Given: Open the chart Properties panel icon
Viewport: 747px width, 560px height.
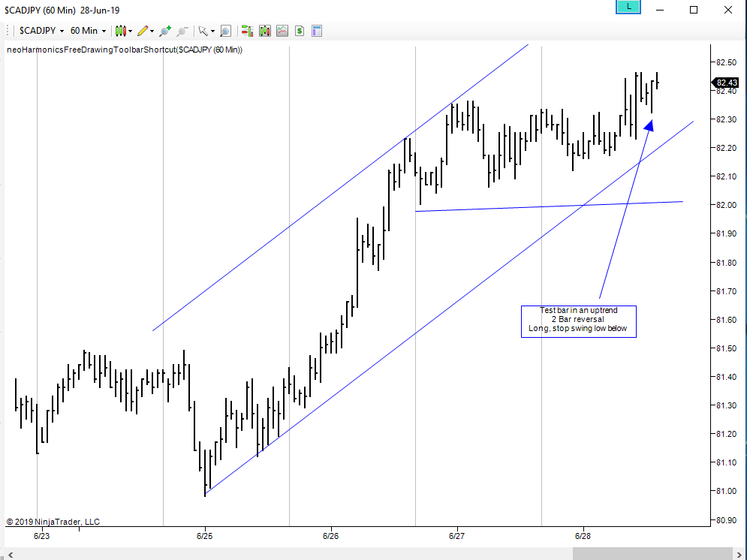Looking at the screenshot, I should point(317,31).
